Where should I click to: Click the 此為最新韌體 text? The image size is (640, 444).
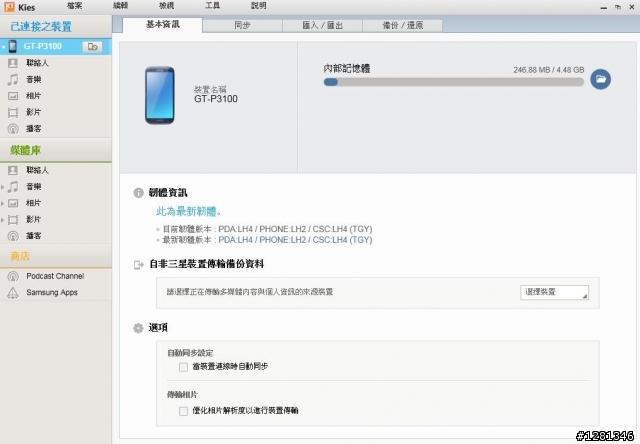tap(189, 211)
